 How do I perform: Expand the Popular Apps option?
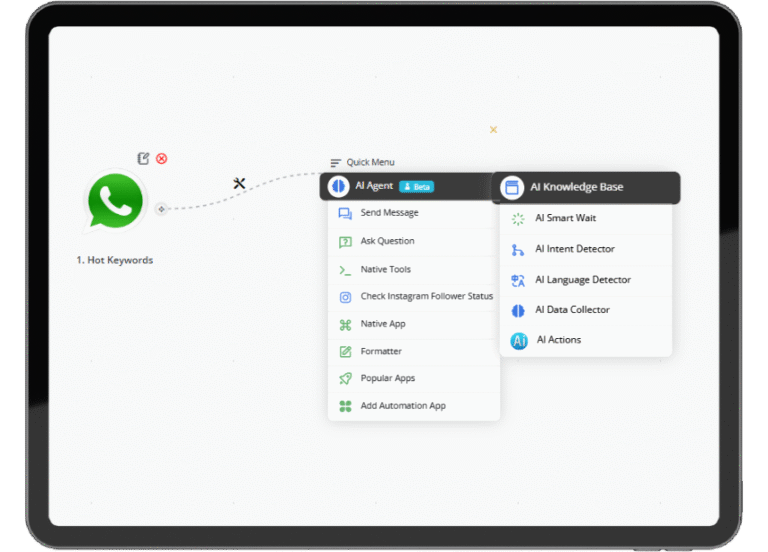coord(387,378)
